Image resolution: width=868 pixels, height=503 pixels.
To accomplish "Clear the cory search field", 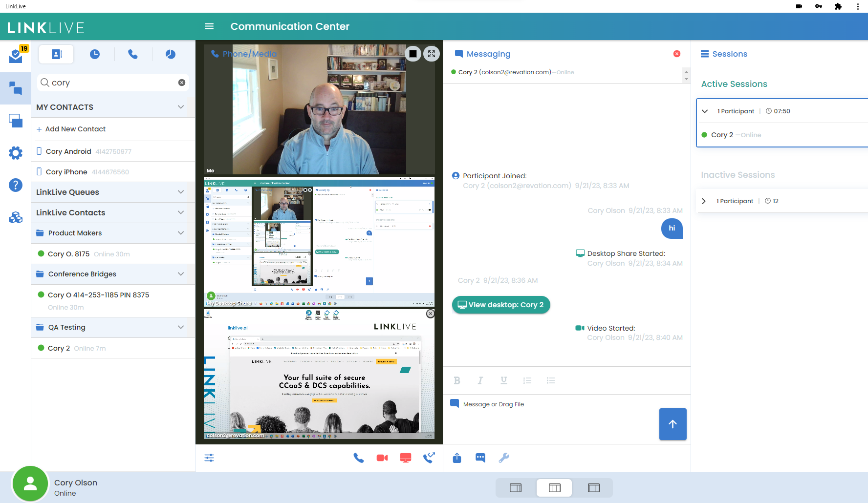I will (182, 83).
